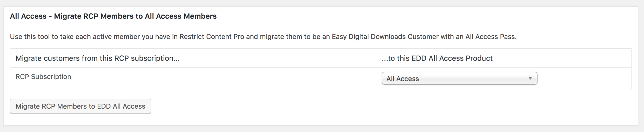Click the arrow on the All Access selector
The height and width of the screenshot is (132, 644).
click(x=530, y=78)
